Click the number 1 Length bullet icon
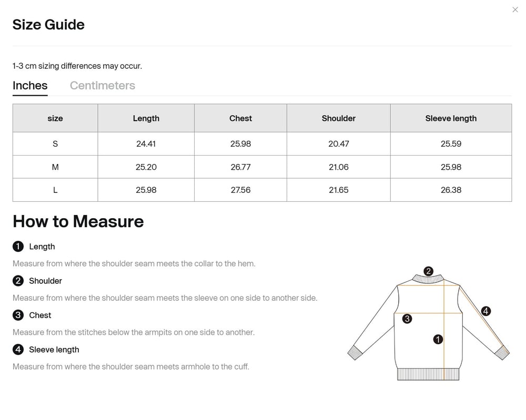Screen dimensions: 526x420 pos(18,247)
